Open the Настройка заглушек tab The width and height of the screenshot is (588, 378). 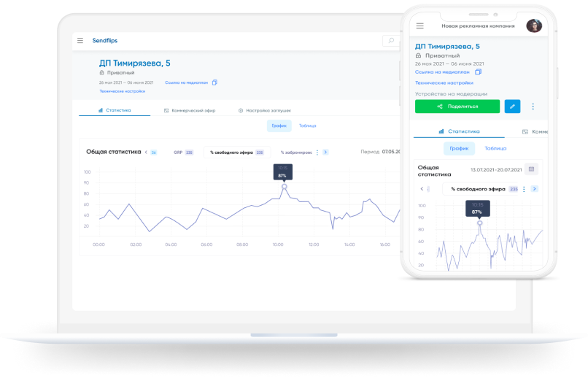tap(265, 110)
